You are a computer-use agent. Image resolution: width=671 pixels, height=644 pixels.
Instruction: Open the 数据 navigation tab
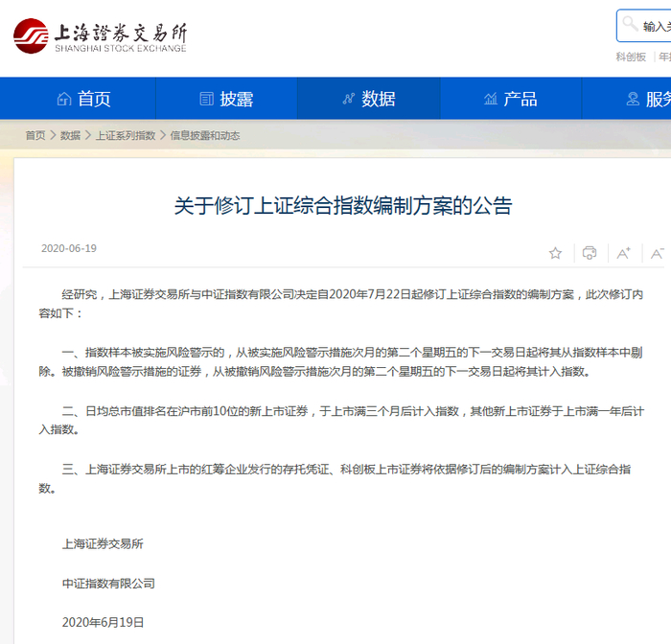368,99
